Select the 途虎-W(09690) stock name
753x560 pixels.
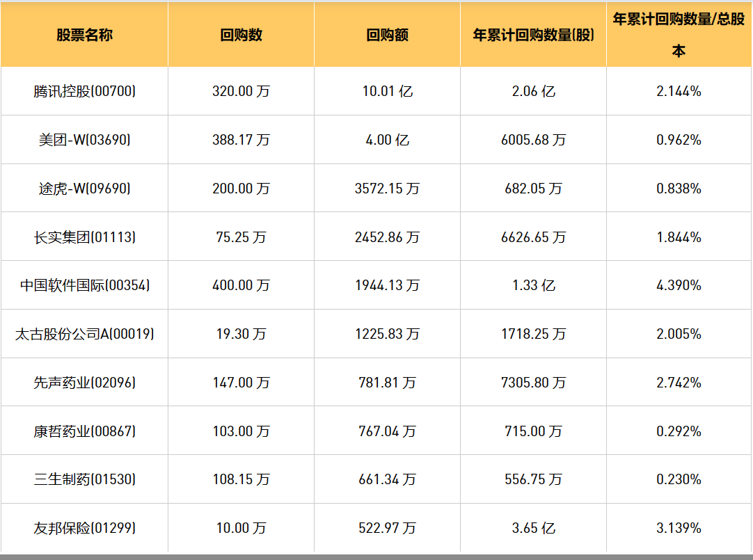(x=84, y=189)
